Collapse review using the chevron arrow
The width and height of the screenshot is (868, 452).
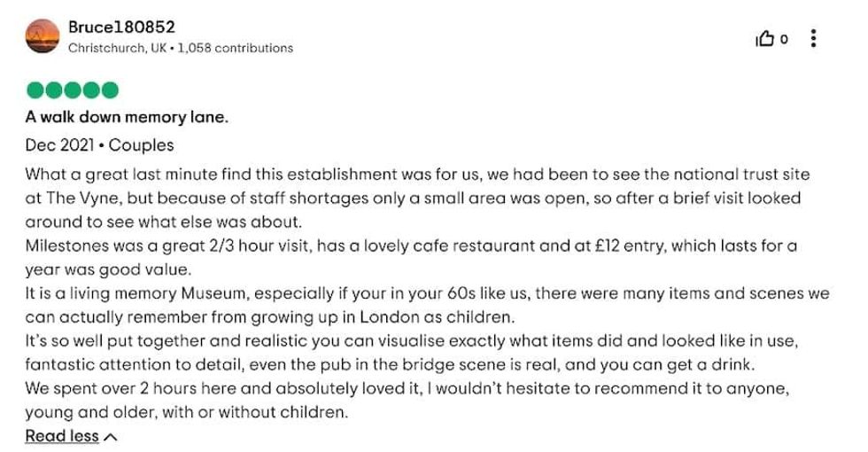click(x=111, y=436)
